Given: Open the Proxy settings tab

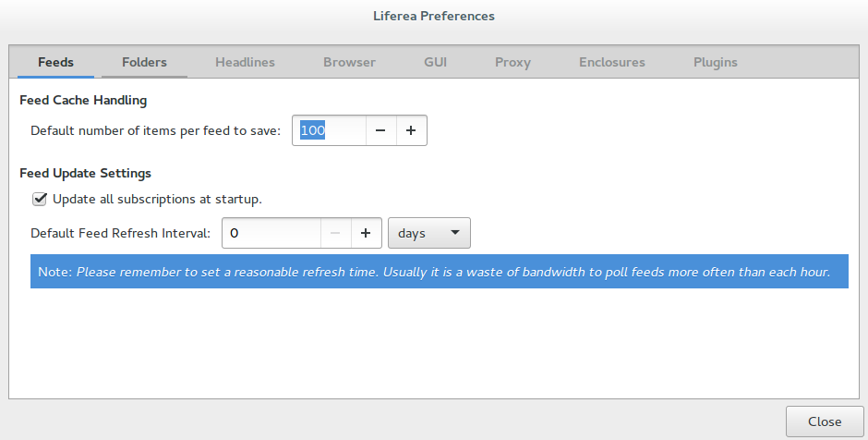Looking at the screenshot, I should coord(512,62).
